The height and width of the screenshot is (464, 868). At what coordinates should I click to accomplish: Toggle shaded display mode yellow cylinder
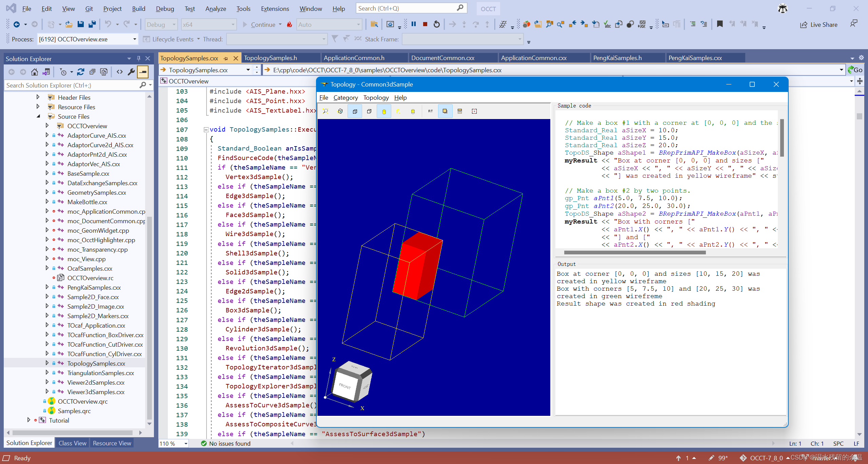(x=384, y=111)
